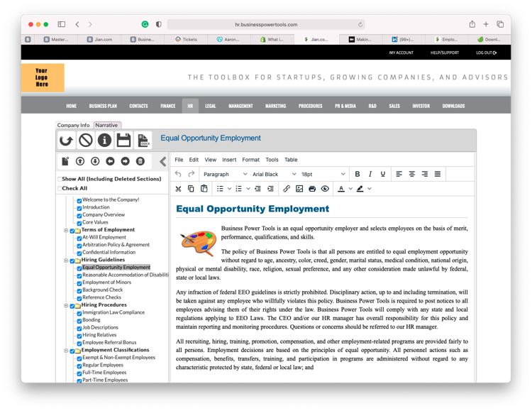Tick the Check All checkbox
This screenshot has width=532, height=411.
pyautogui.click(x=60, y=189)
